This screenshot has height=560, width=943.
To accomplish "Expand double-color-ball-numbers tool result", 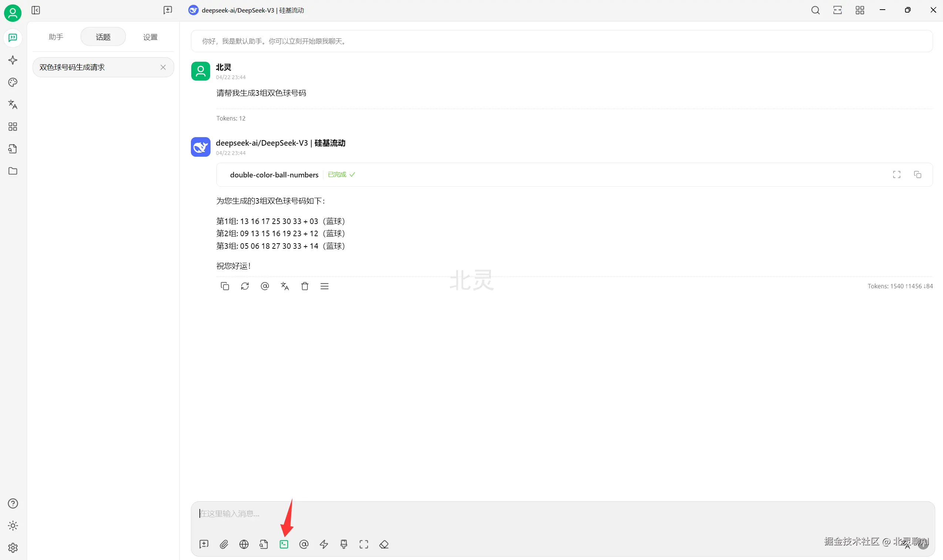I will tap(896, 174).
